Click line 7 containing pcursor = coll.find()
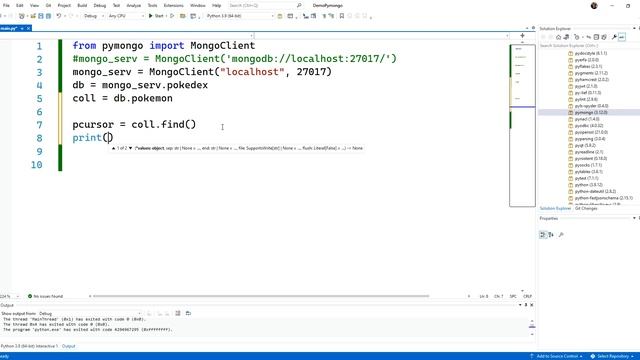 [134, 124]
